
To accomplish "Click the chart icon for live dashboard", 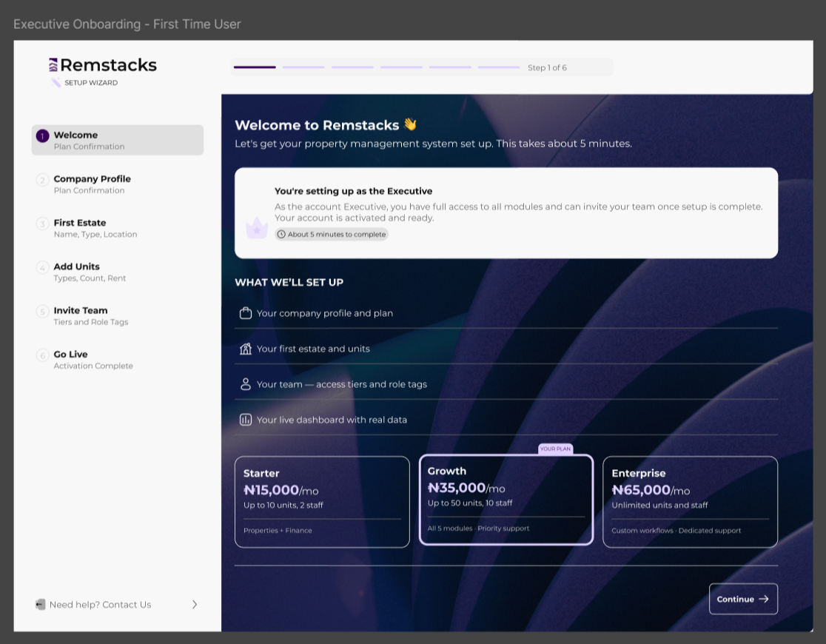I will point(246,420).
